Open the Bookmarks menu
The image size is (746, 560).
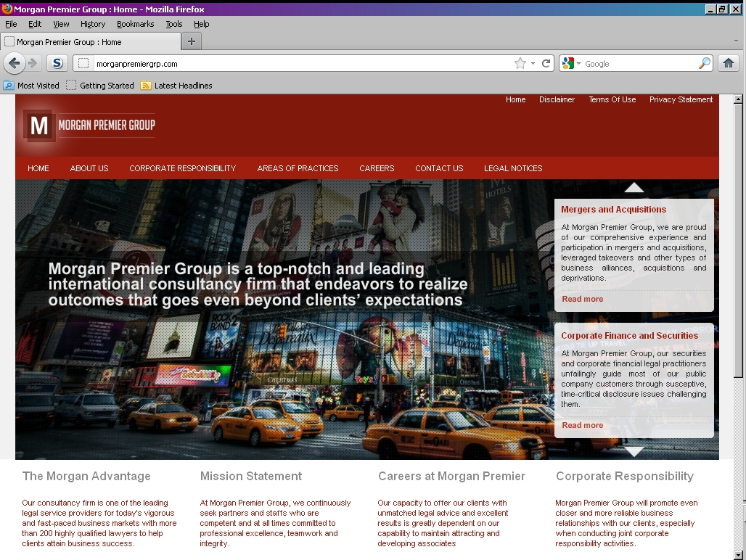pyautogui.click(x=135, y=24)
